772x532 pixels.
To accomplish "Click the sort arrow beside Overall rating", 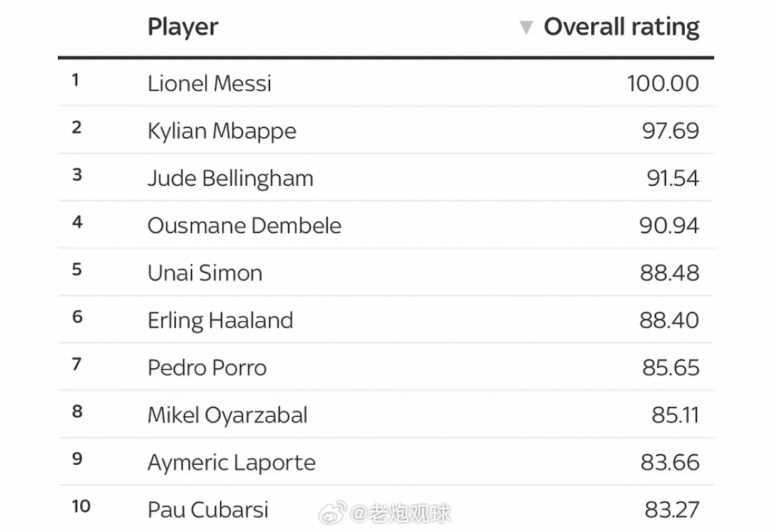I will click(x=526, y=27).
